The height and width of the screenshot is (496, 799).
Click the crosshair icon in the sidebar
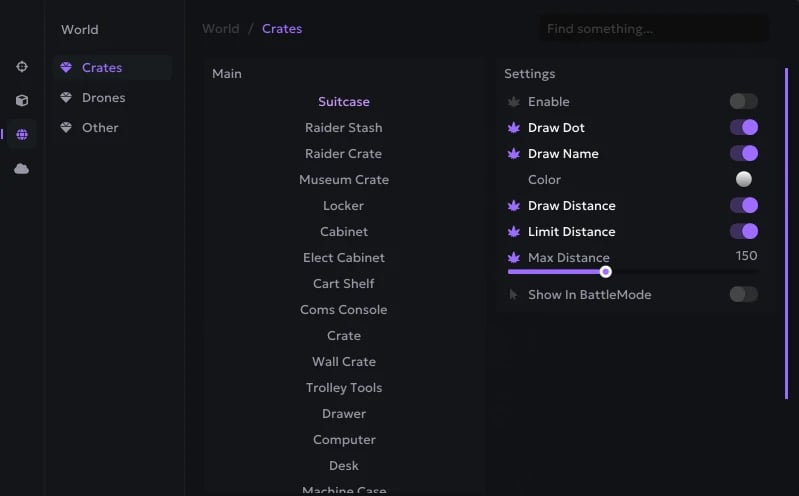click(x=22, y=67)
